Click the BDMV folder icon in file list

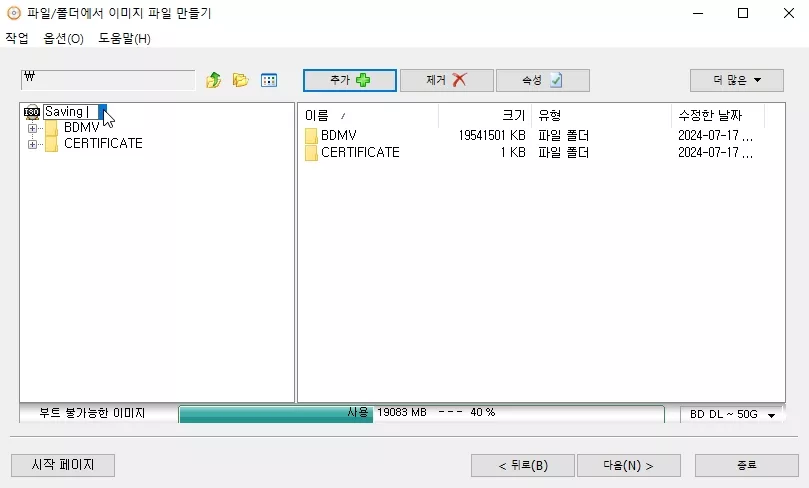pos(311,136)
